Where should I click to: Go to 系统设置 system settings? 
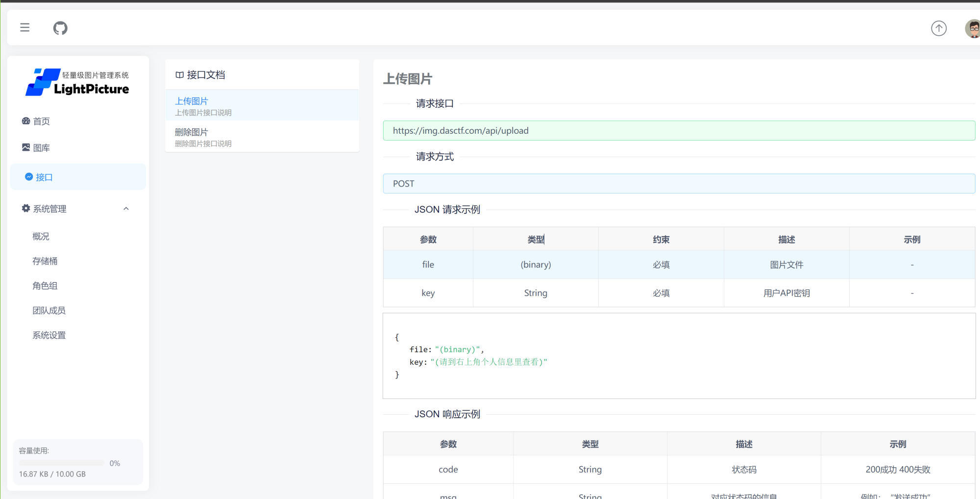(x=49, y=335)
